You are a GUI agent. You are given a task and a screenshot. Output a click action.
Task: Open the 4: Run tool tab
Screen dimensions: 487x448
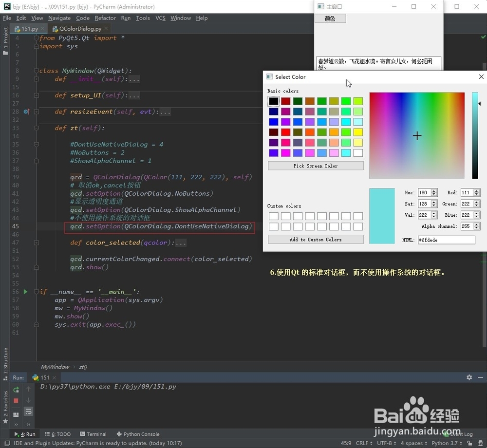click(x=25, y=434)
